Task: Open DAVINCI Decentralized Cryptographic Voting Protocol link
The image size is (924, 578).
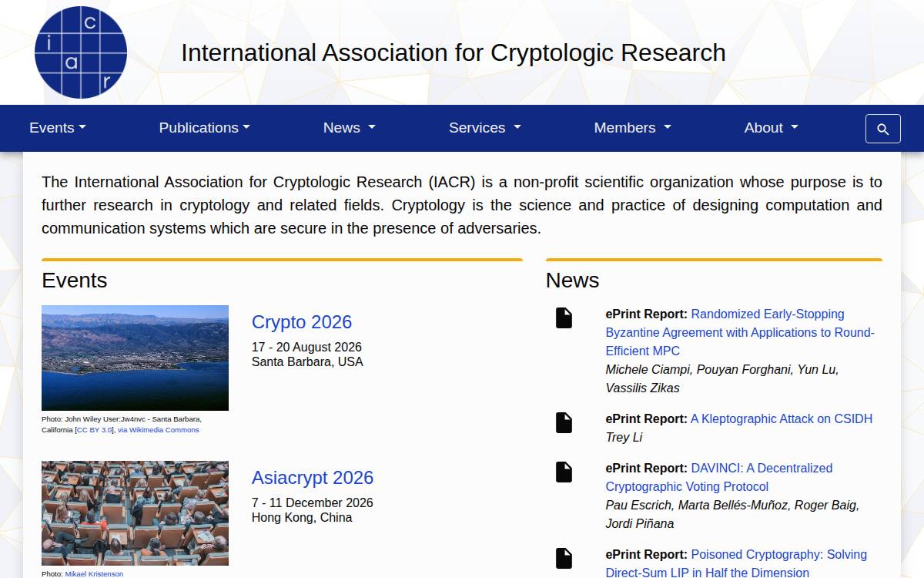Action: pos(719,477)
